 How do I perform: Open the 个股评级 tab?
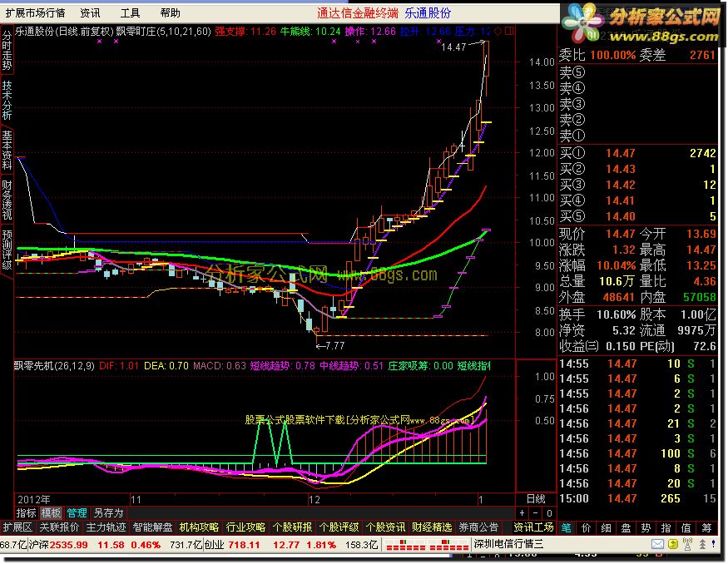(339, 527)
